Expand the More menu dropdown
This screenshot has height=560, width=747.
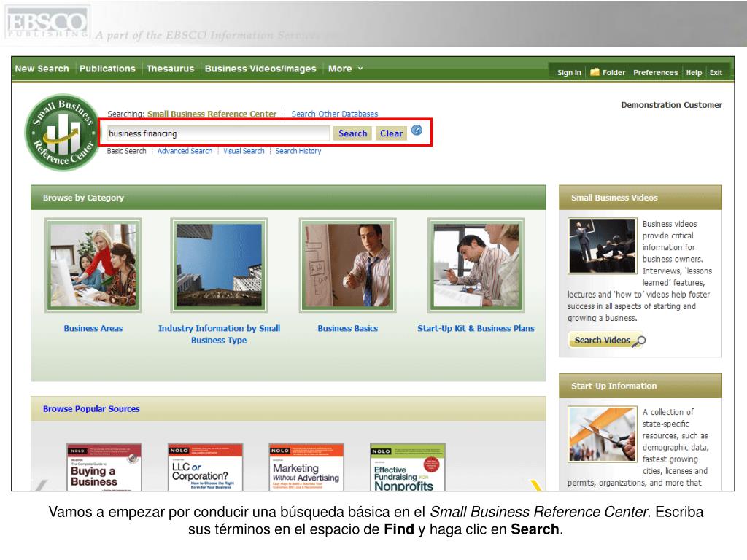(x=345, y=69)
